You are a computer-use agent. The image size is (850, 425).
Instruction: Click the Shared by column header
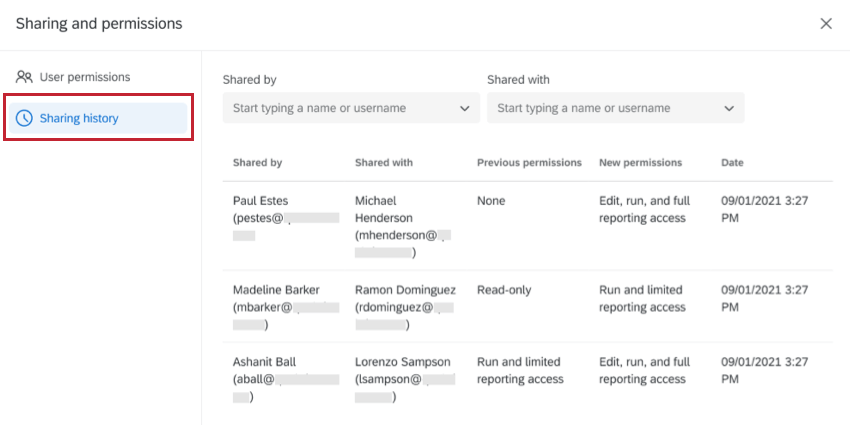coord(257,162)
